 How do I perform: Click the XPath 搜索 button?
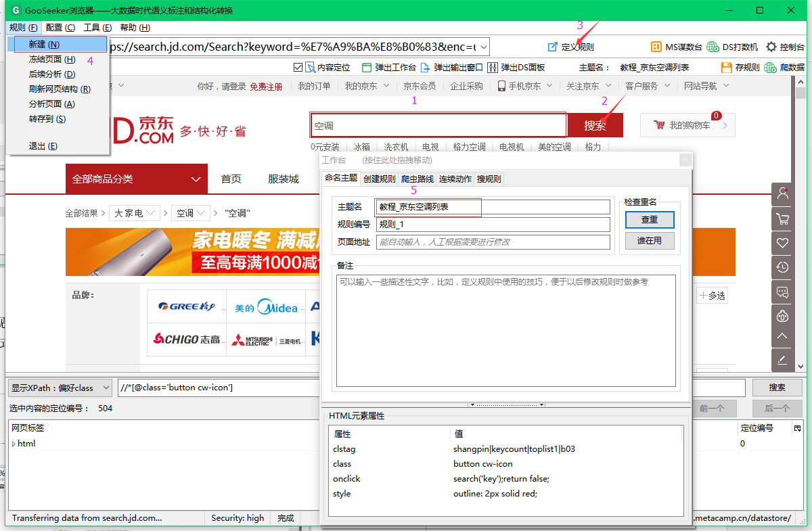[777, 388]
